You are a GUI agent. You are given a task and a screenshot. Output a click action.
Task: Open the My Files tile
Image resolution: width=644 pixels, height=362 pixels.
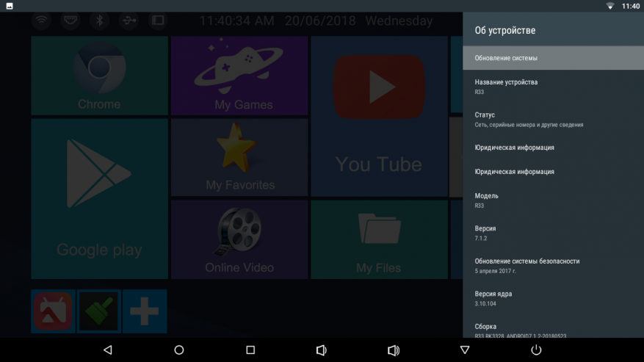(379, 239)
